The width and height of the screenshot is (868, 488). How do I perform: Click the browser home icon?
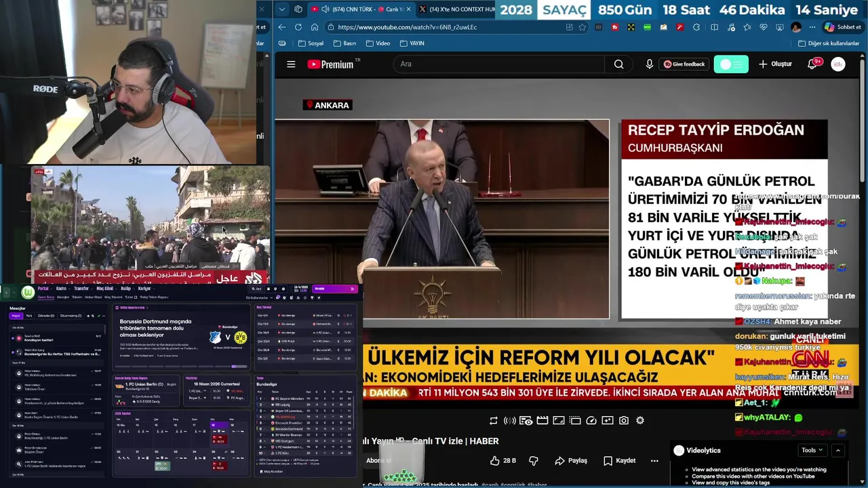[315, 27]
